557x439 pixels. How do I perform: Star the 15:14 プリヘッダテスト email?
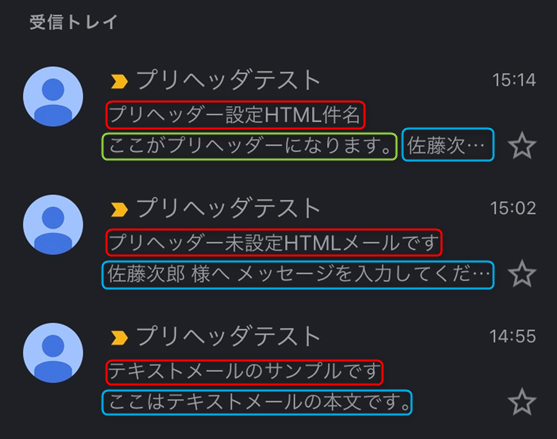[x=522, y=145]
